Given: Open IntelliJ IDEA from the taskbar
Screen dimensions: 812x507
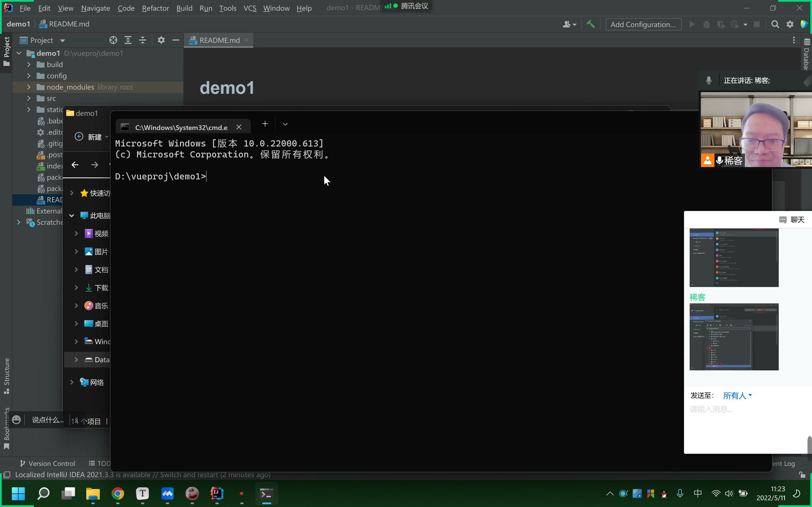Looking at the screenshot, I should pyautogui.click(x=217, y=493).
